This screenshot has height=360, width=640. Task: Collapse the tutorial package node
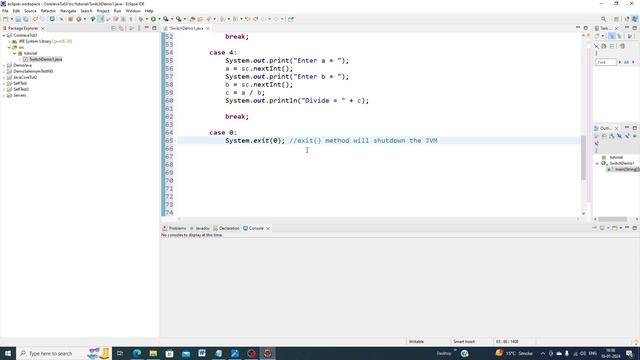(15, 53)
